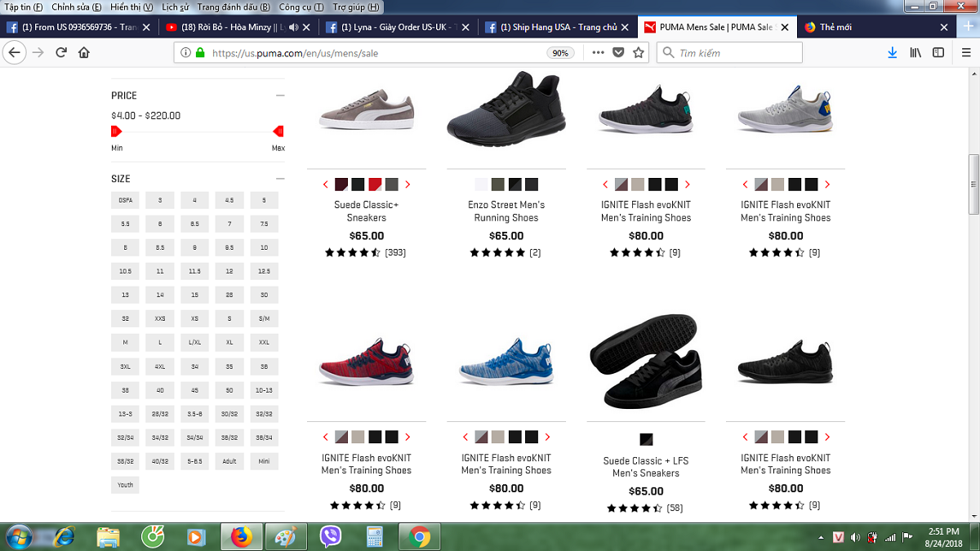Switch to the Lyna - Giày Order US-UK tab
The height and width of the screenshot is (551, 980).
[x=399, y=27]
